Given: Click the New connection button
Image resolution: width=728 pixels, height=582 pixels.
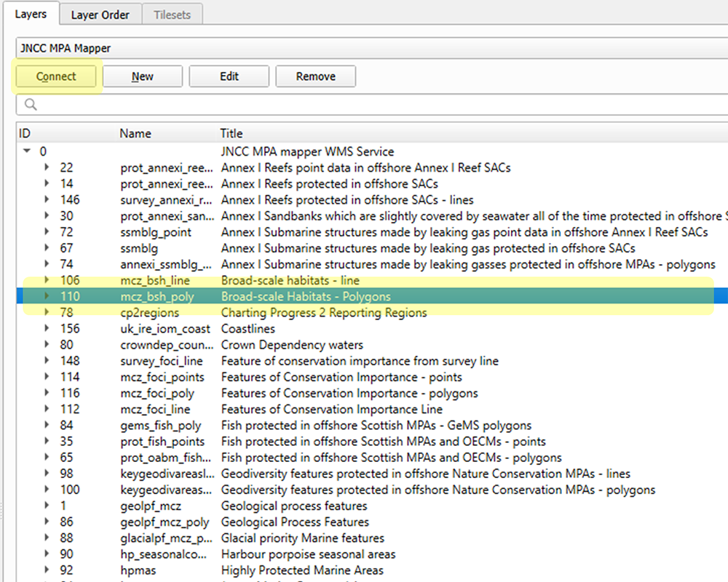Looking at the screenshot, I should (142, 76).
